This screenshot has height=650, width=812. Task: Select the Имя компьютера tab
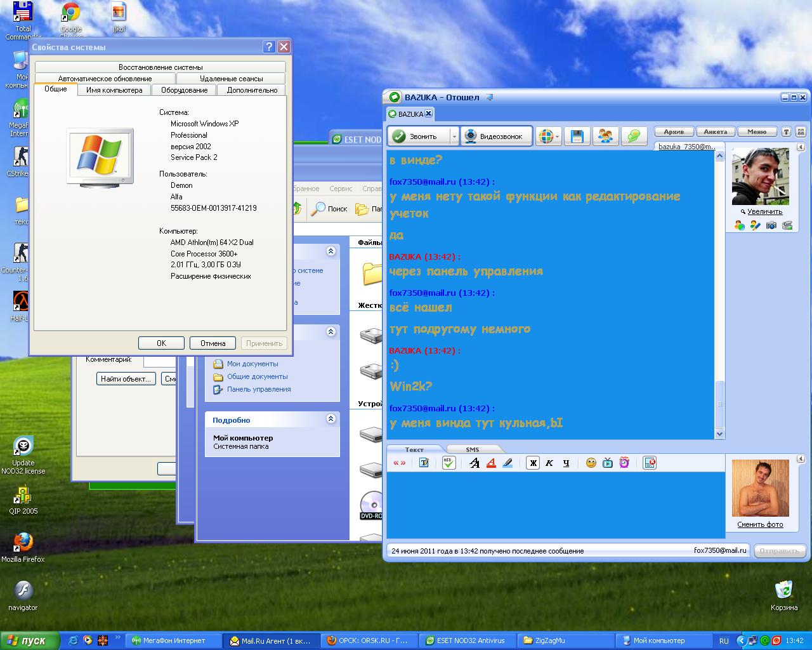114,90
